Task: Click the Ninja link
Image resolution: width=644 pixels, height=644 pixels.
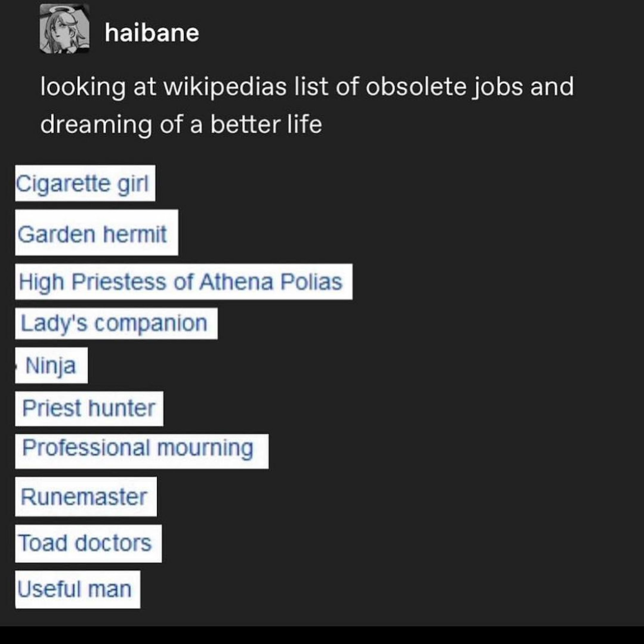Action: 51,366
